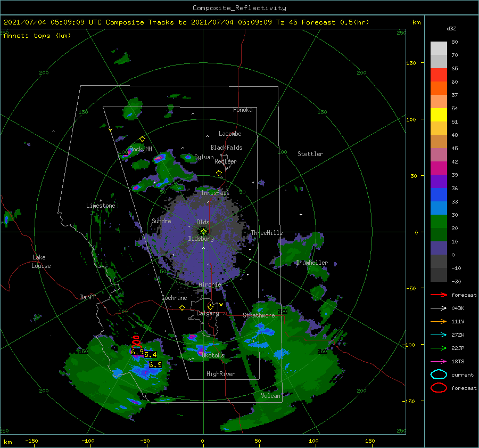
Task: Click the Sundre label
Action: point(161,221)
